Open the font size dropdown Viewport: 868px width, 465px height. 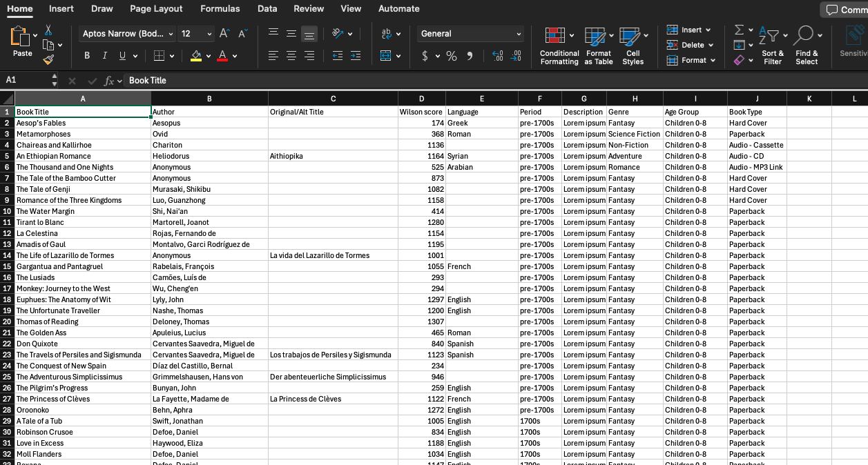[x=210, y=34]
